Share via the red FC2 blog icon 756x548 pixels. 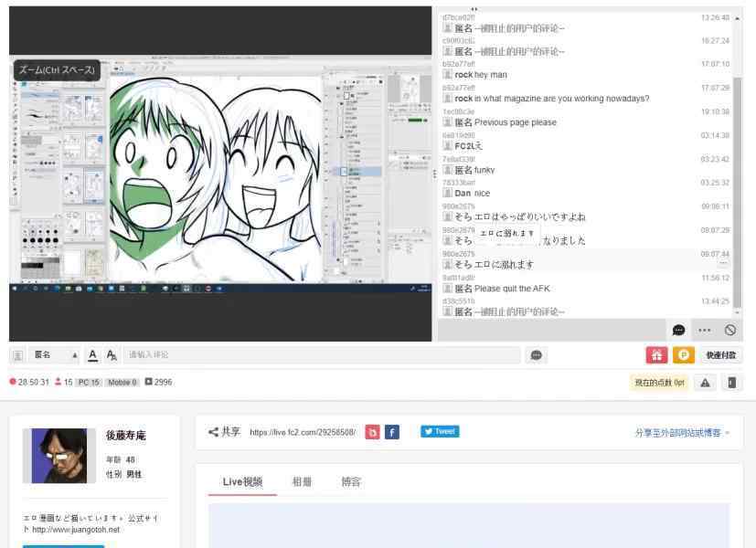pos(372,432)
